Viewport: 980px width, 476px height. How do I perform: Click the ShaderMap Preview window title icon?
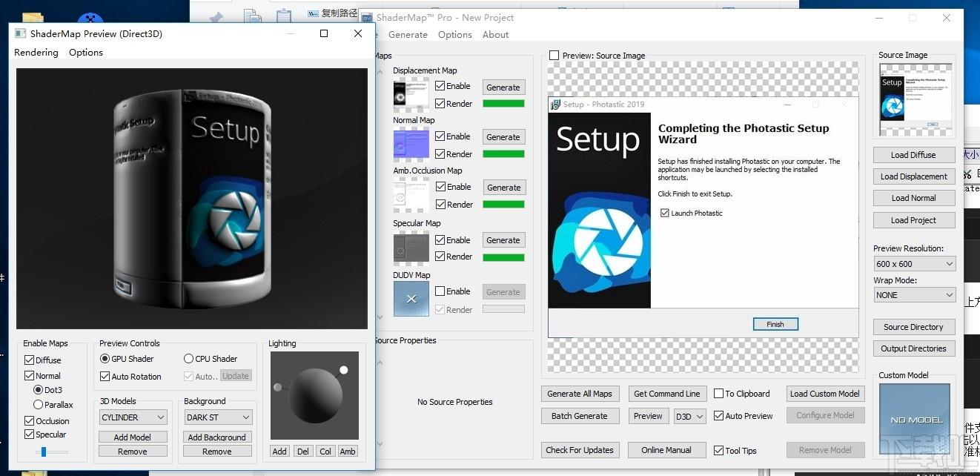click(20, 33)
